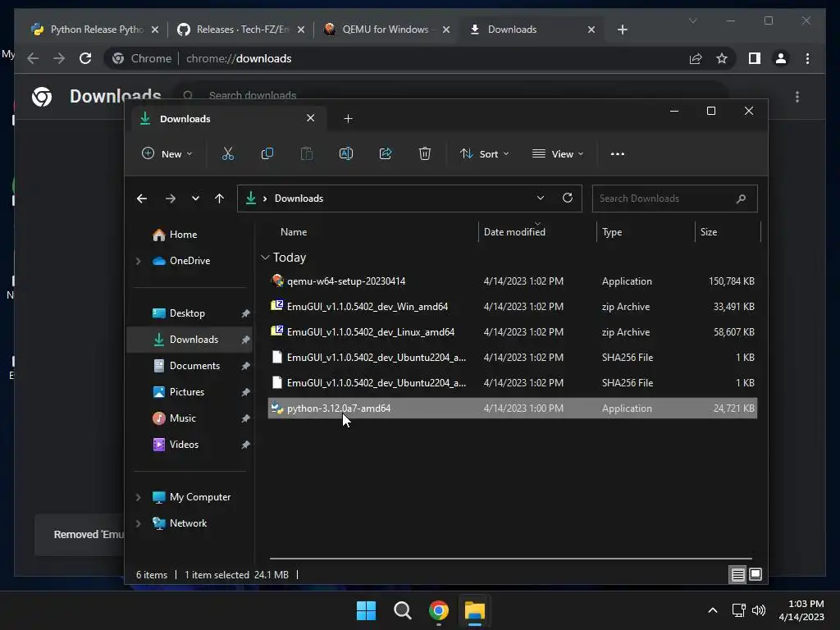
Task: Open the See more ellipsis menu in Explorer
Action: [617, 153]
